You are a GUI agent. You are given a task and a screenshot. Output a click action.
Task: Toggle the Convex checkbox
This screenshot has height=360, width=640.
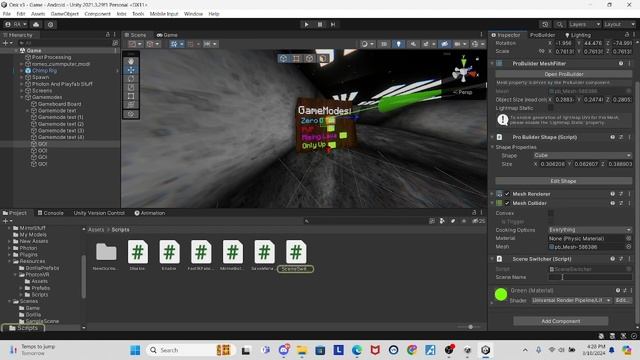pos(551,213)
